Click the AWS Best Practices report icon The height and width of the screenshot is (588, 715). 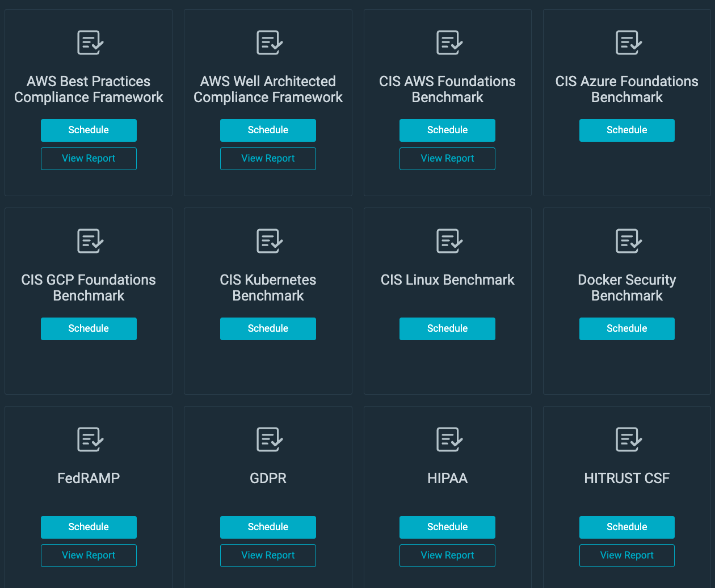[x=90, y=43]
